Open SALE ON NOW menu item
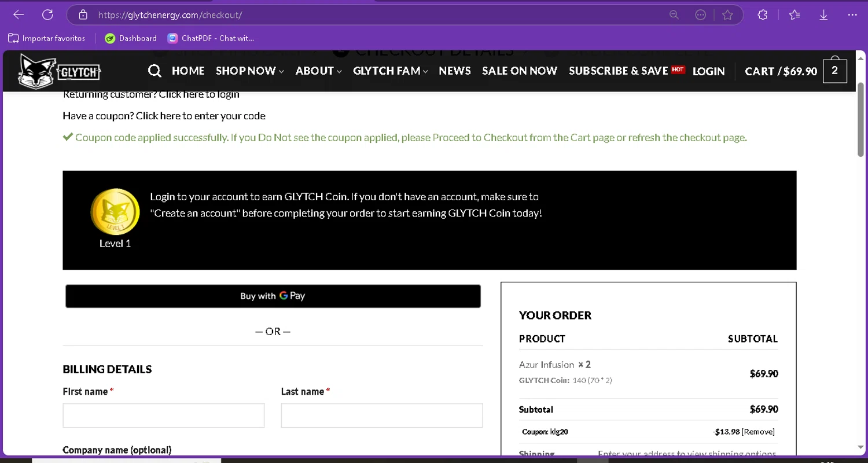The image size is (868, 463). (520, 71)
